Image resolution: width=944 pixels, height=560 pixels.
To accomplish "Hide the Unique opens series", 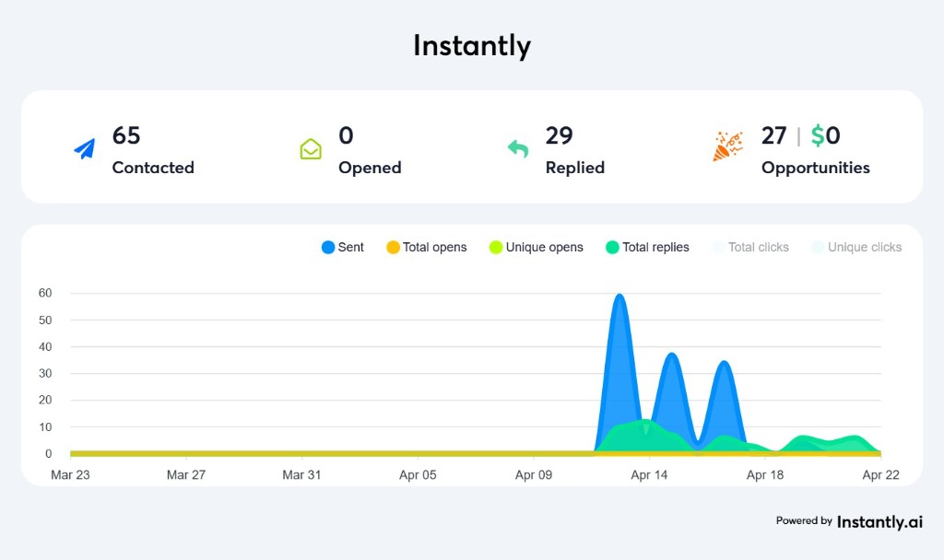I will pos(537,247).
